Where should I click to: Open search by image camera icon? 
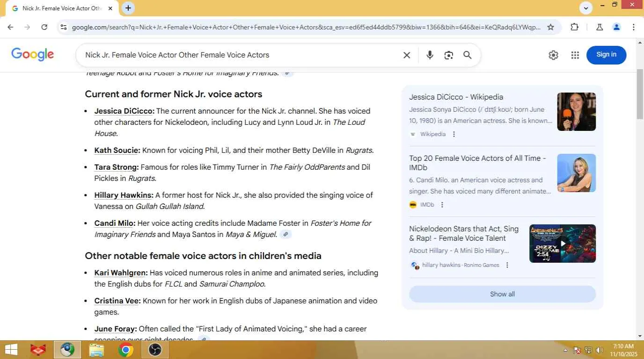point(448,55)
